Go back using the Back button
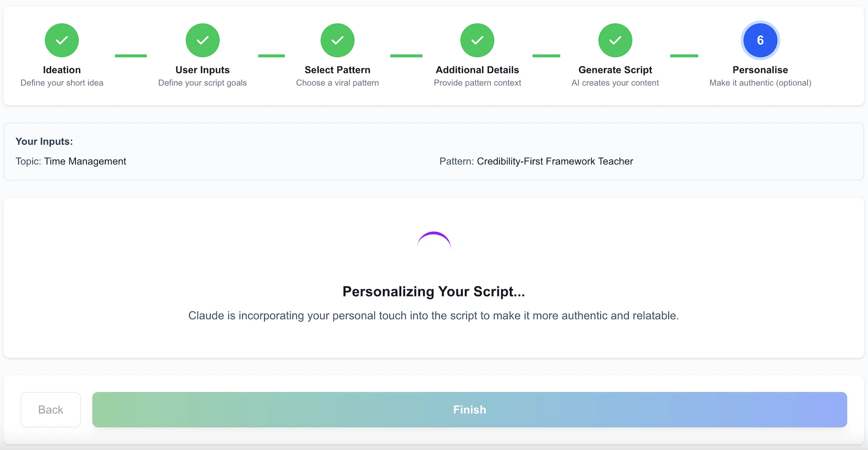Image resolution: width=868 pixels, height=450 pixels. [50, 409]
